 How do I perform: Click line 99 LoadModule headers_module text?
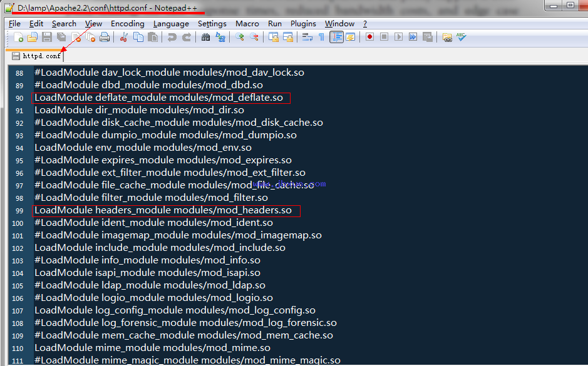coord(163,210)
